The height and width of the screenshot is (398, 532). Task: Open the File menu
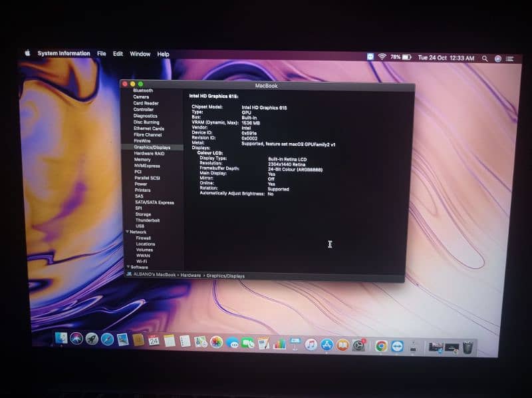click(x=101, y=53)
